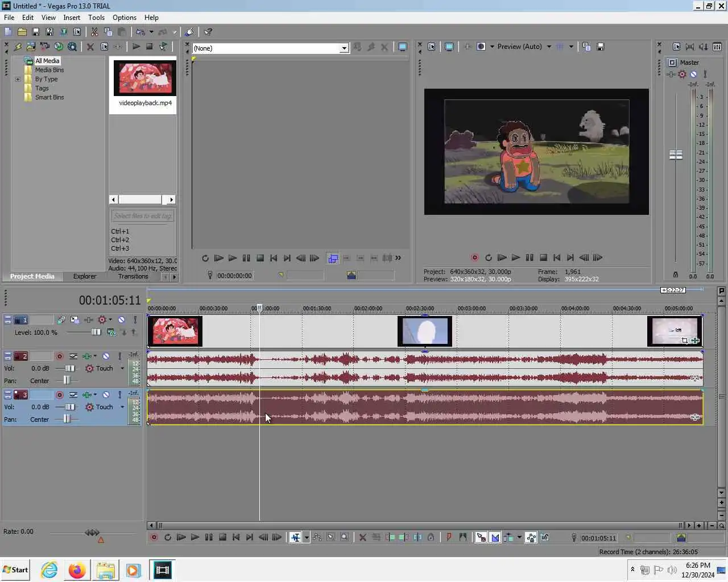Mute audio track 3
Screen dimensions: 728x582
coord(106,395)
